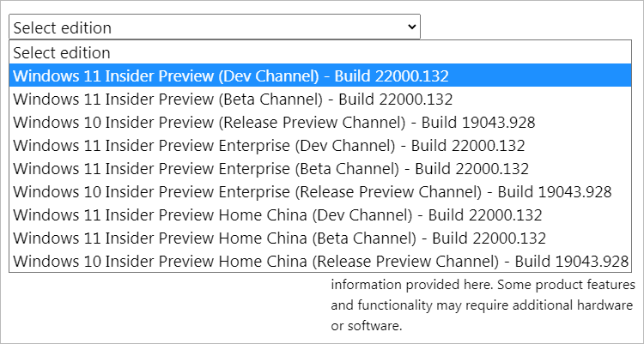Pick Windows 11 Home China (Dev Channel)
Viewport: 644px width, 344px height.
320,214
